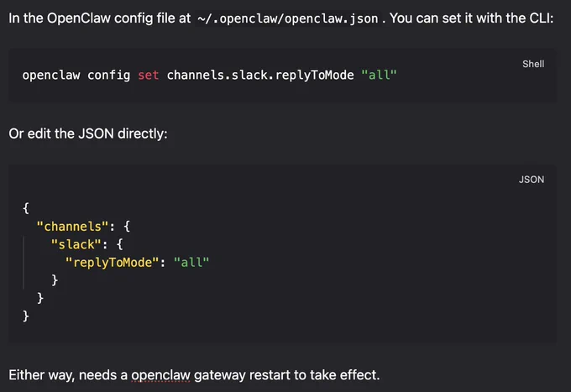Image resolution: width=571 pixels, height=392 pixels.
Task: Click 'openclaw config' at start of command
Action: (76, 76)
